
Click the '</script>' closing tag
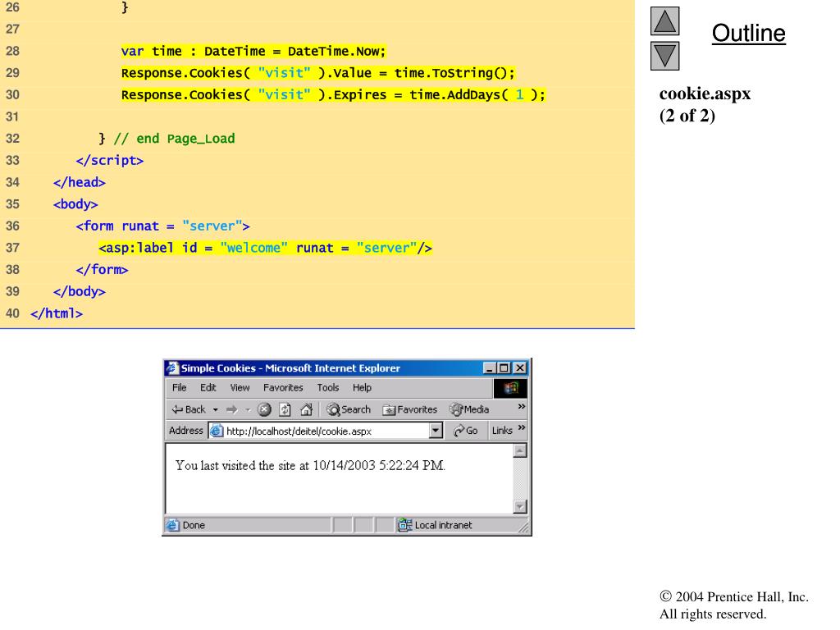tap(110, 161)
